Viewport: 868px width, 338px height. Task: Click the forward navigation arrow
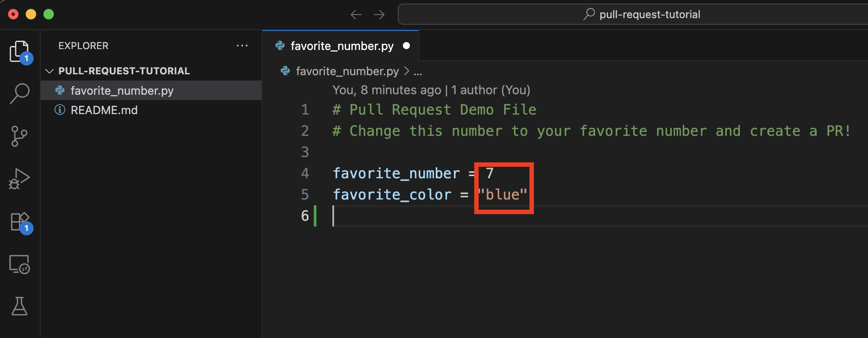[379, 15]
